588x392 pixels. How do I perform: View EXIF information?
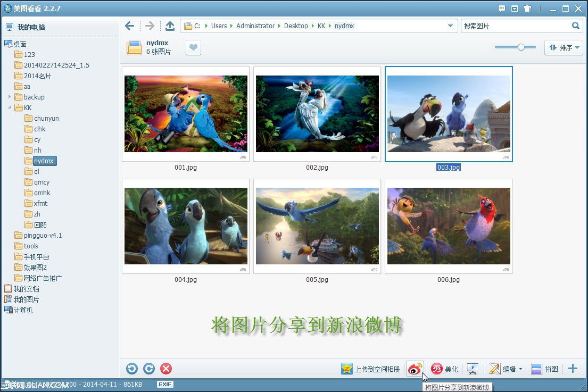(x=165, y=384)
